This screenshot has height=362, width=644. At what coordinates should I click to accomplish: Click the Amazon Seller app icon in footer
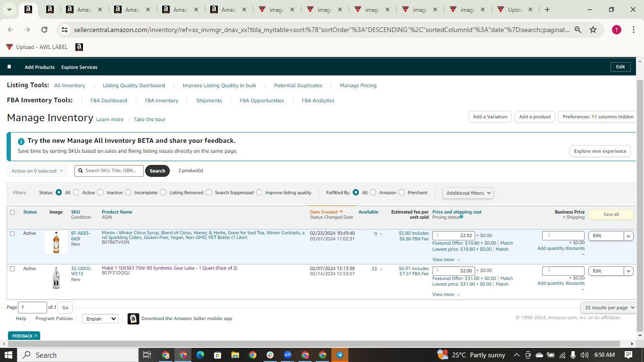pos(133,319)
